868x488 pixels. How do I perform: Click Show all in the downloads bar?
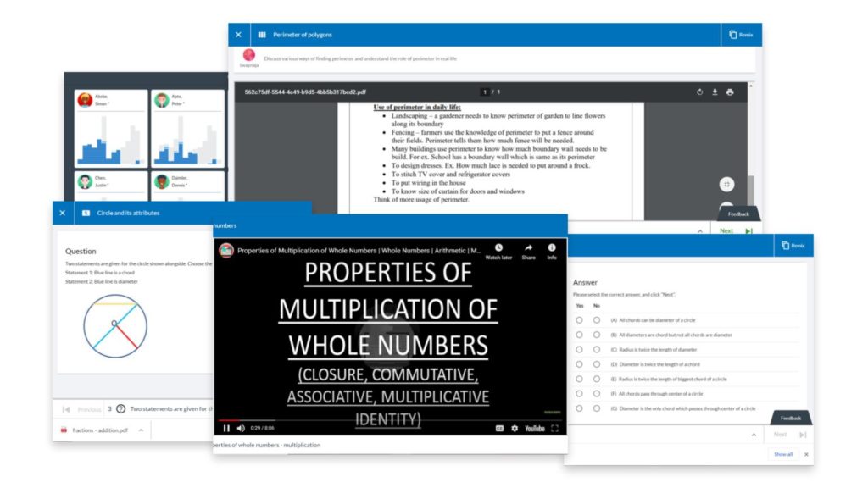pos(782,454)
